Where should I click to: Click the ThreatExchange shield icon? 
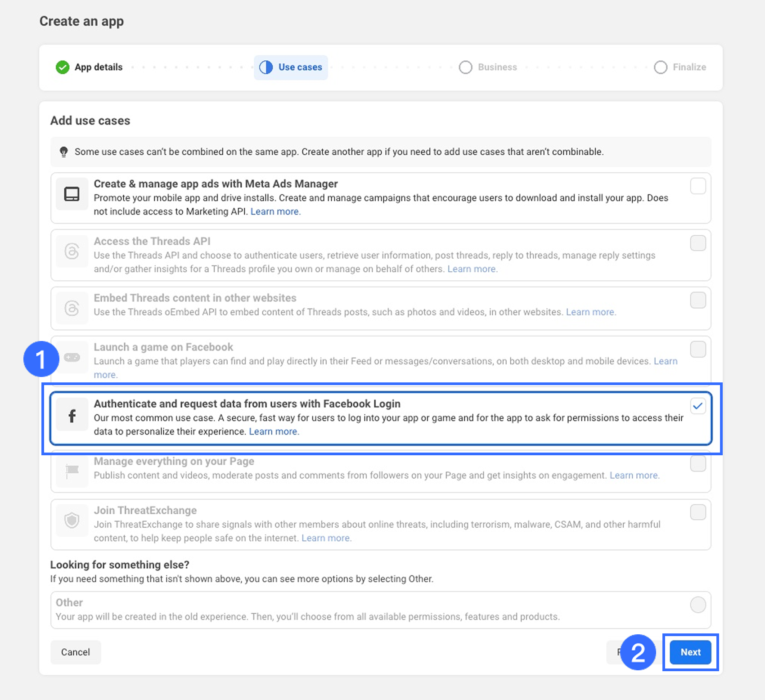point(72,521)
